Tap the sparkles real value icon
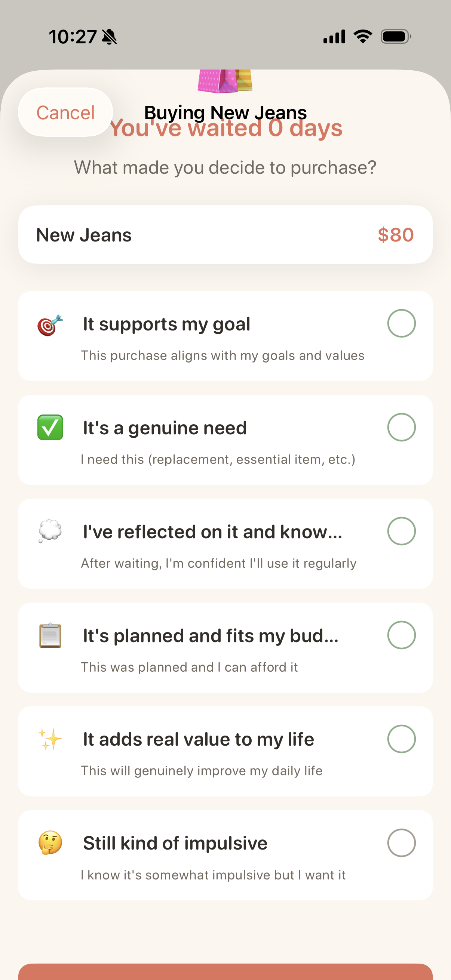 pyautogui.click(x=50, y=739)
